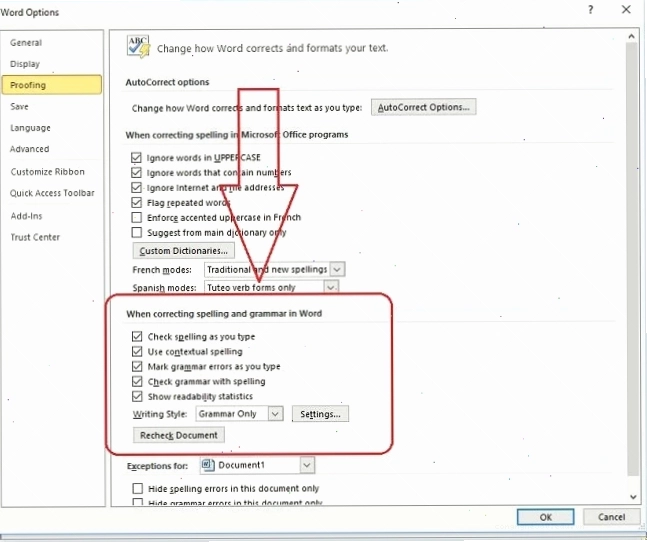Open the Spanish modes dropdown
This screenshot has width=647, height=543.
pyautogui.click(x=331, y=287)
